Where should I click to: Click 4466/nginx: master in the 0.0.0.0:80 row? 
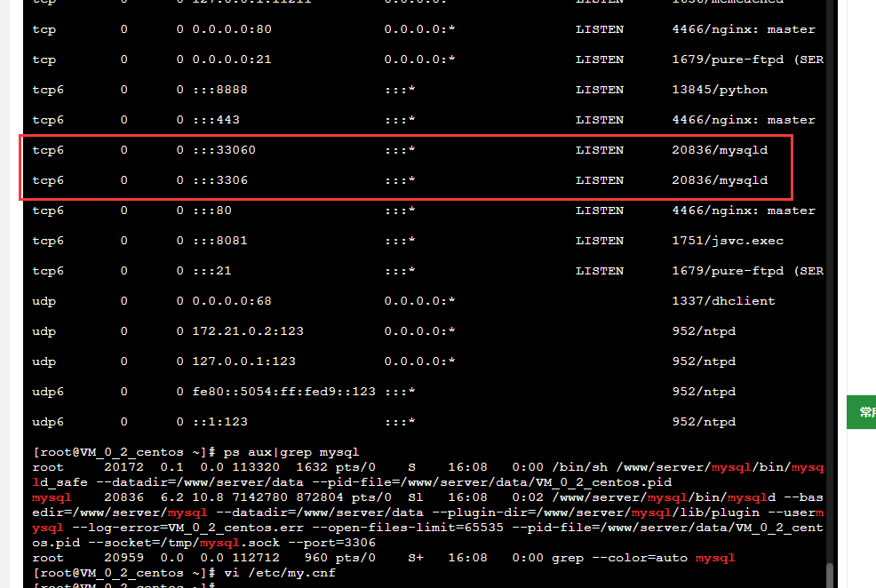(744, 29)
